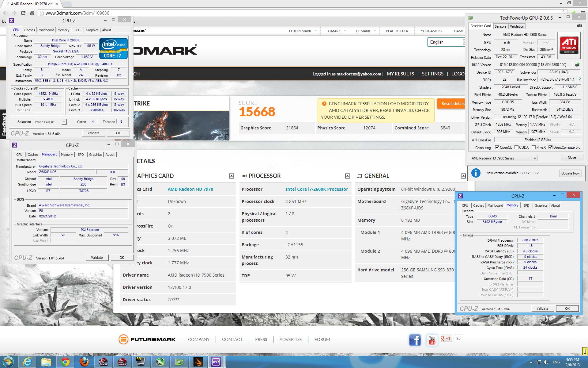Open About tab in the Memory CPU-Z window
Image resolution: width=588 pixels, height=368 pixels.
(556, 205)
